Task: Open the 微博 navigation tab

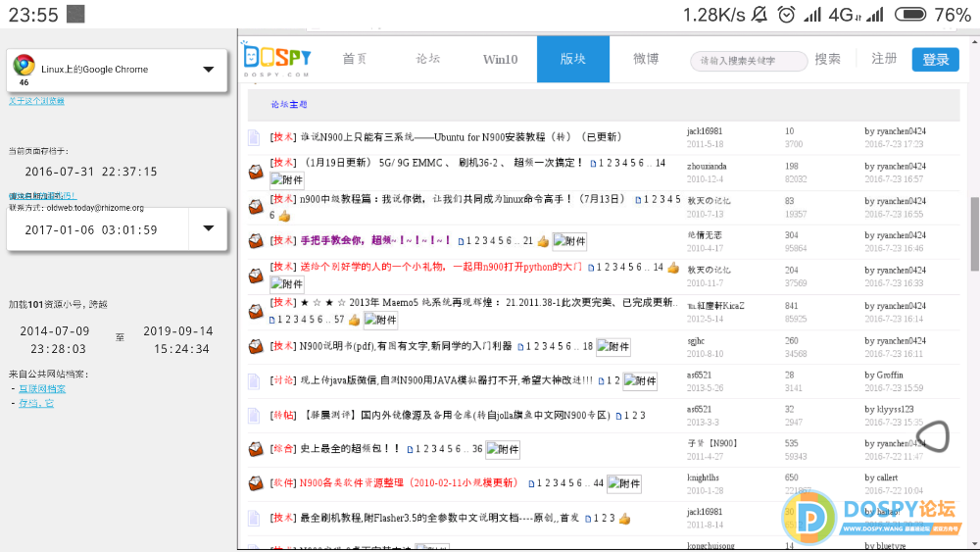Action: pos(646,59)
